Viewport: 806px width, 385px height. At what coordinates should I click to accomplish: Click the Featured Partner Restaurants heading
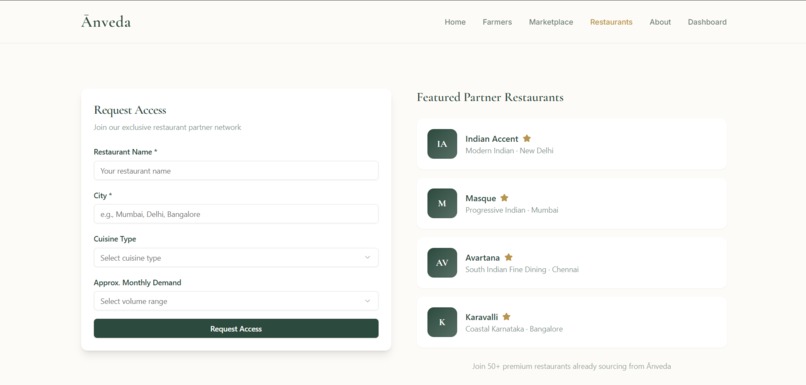click(x=490, y=97)
